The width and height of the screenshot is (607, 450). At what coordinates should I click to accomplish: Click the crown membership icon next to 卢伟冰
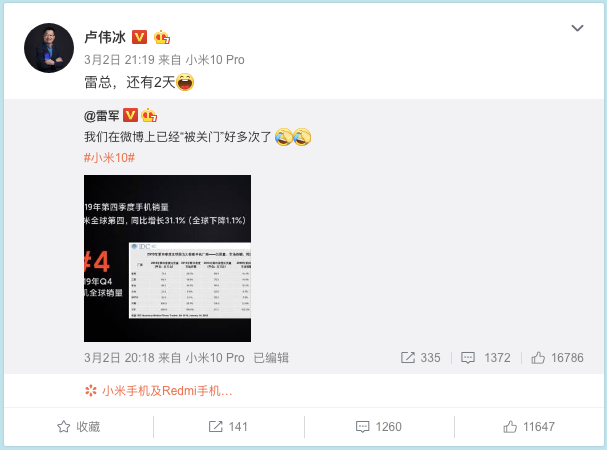[162, 37]
